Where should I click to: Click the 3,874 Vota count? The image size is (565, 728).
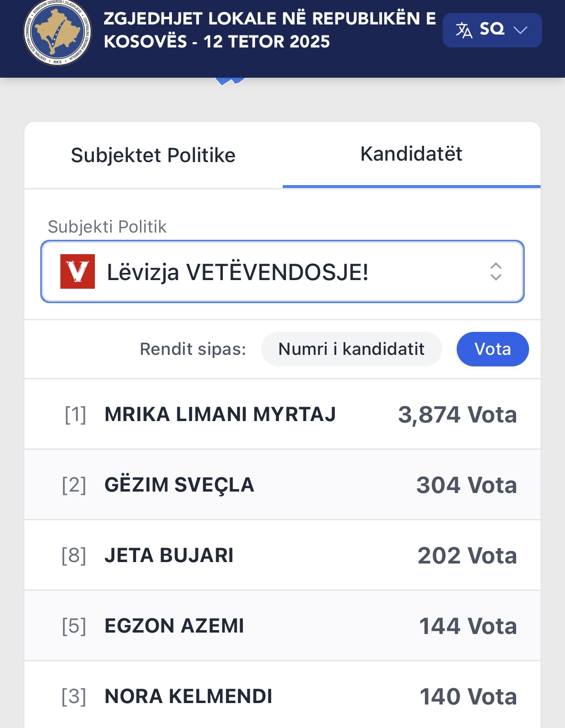point(457,415)
